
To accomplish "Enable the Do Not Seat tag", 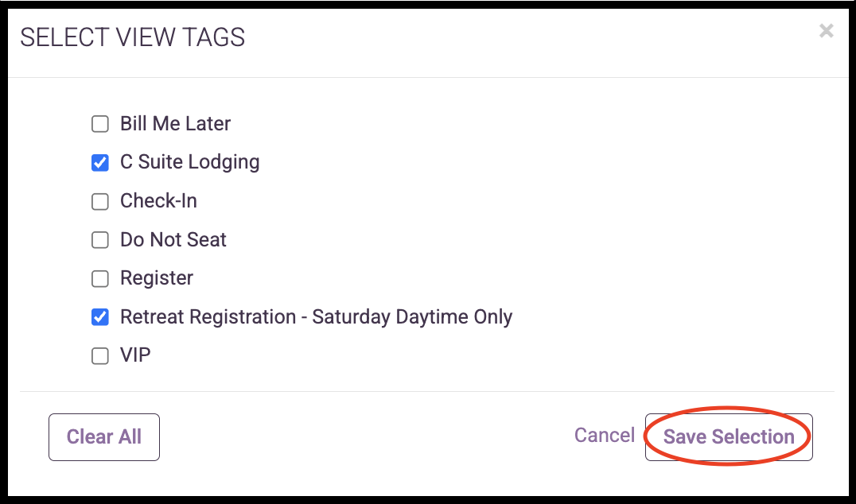I will pos(99,239).
